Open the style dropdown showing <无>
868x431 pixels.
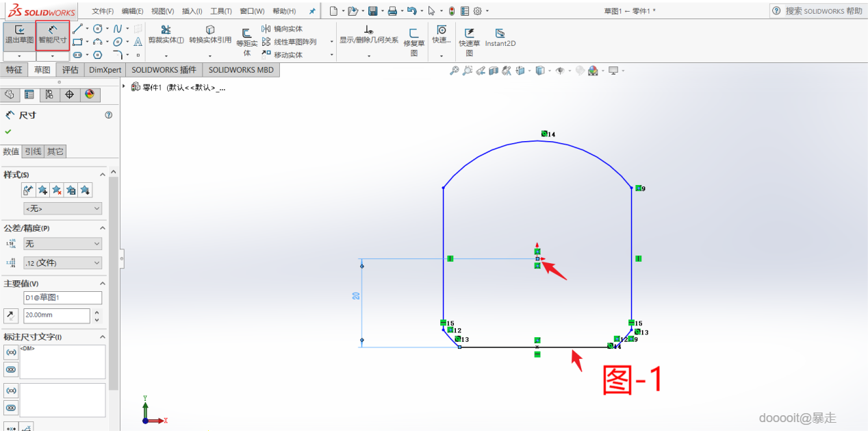point(62,208)
